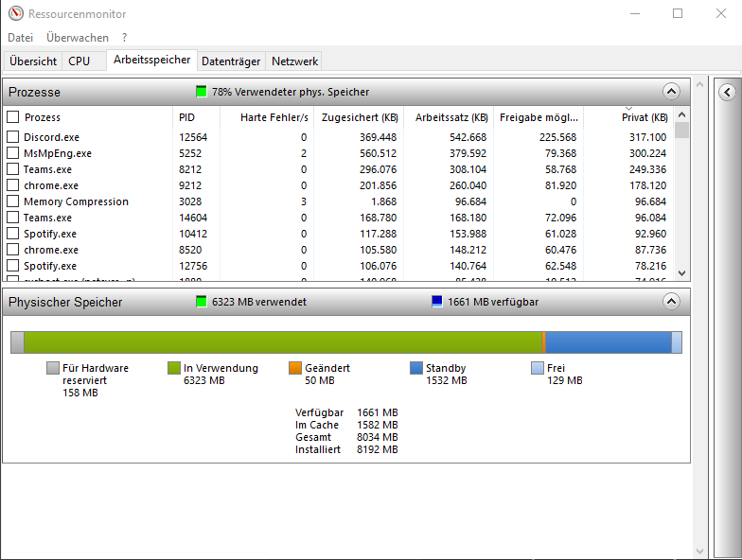
Task: Click Zugesichert value 560.512
Action: pyautogui.click(x=378, y=153)
